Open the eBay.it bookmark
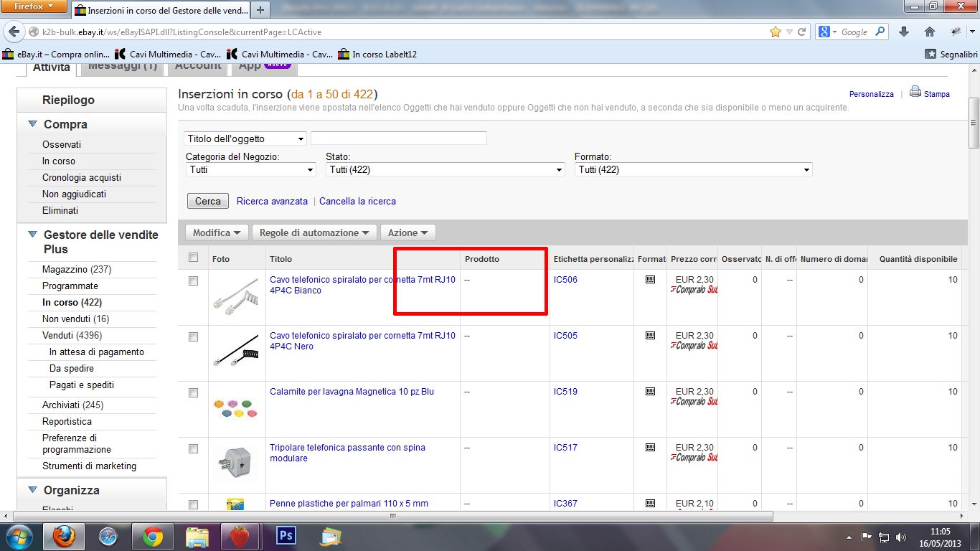This screenshot has width=980, height=551. coord(57,54)
